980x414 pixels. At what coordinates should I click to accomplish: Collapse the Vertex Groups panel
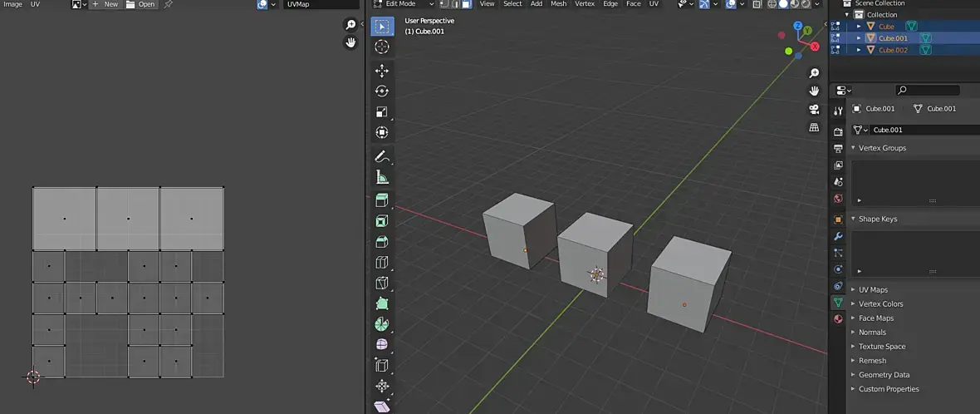[882, 148]
